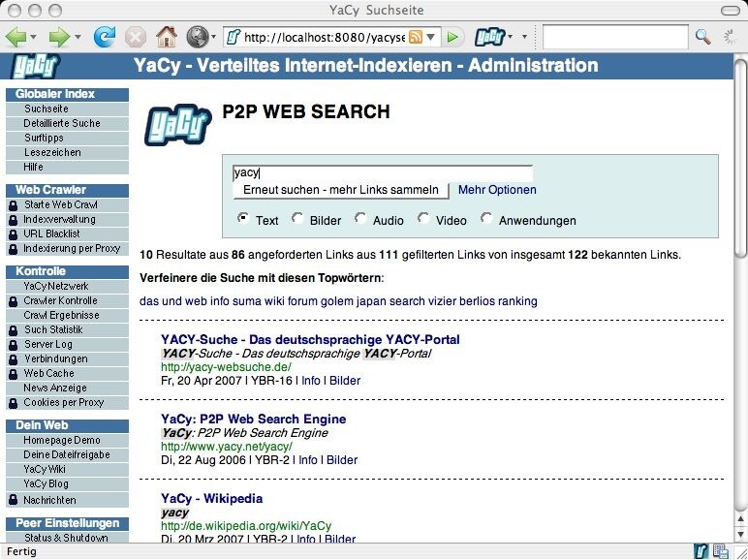Open the address bar URL history dropdown

coord(431,37)
